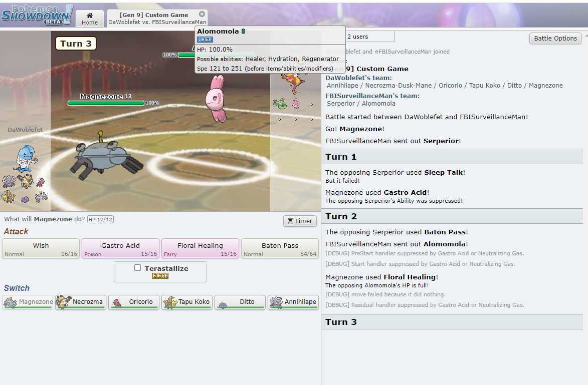588x385 pixels.
Task: Start the battle Timer
Action: click(300, 221)
